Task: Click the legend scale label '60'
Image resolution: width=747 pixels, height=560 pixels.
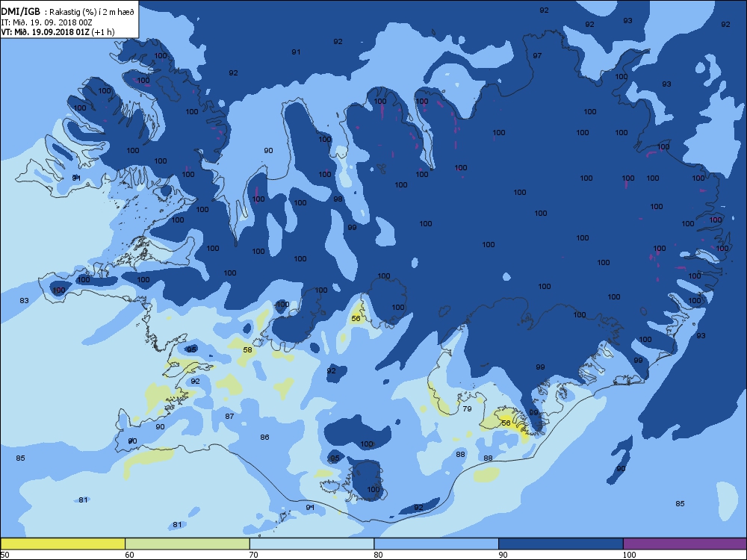Action: point(129,554)
